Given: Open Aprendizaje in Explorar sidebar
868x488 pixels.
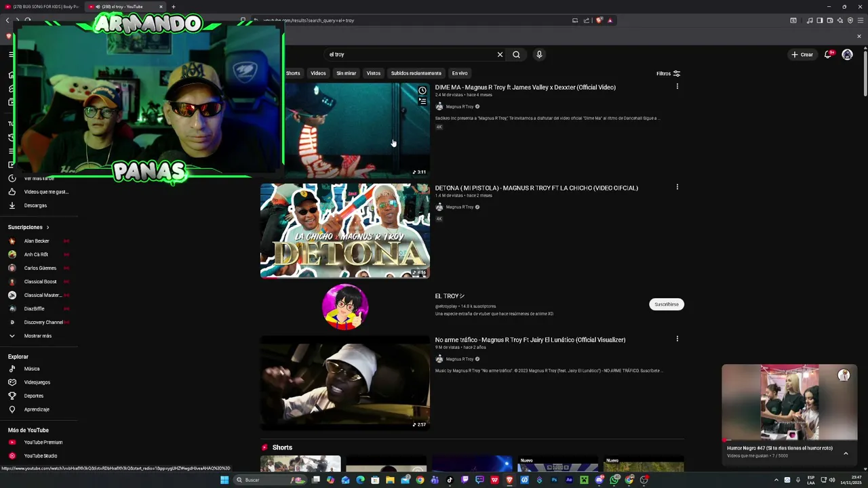Looking at the screenshot, I should point(37,409).
